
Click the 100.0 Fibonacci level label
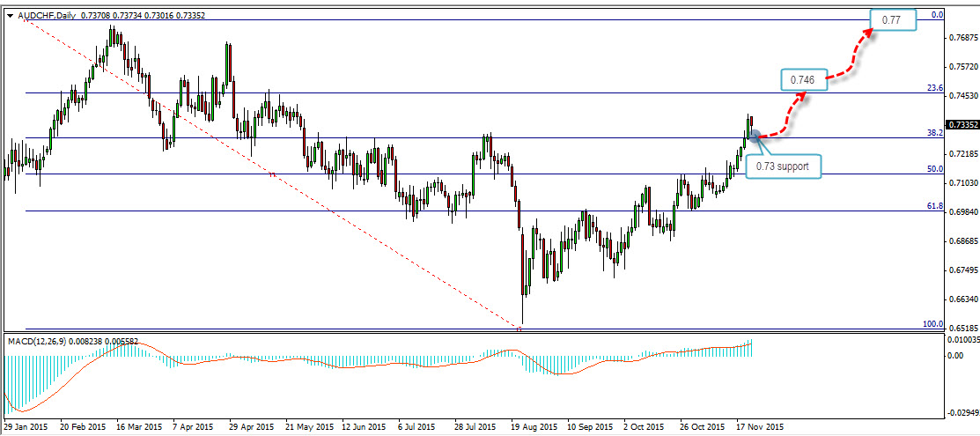click(932, 324)
